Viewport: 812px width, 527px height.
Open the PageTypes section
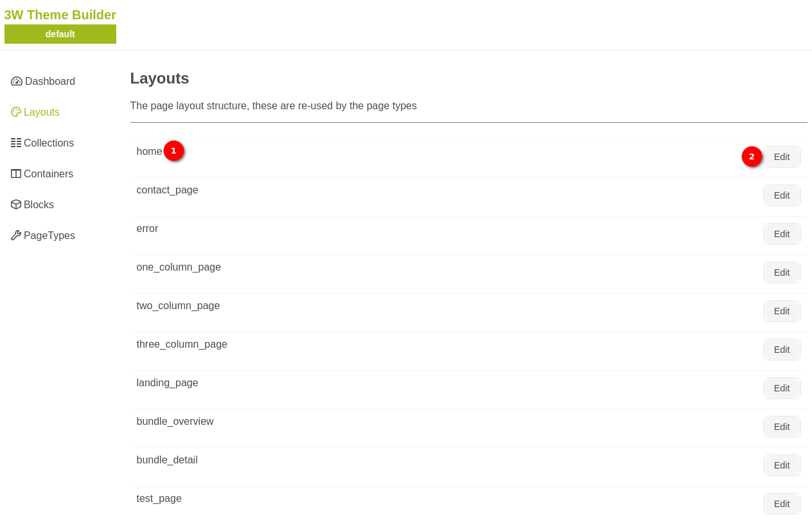(49, 235)
